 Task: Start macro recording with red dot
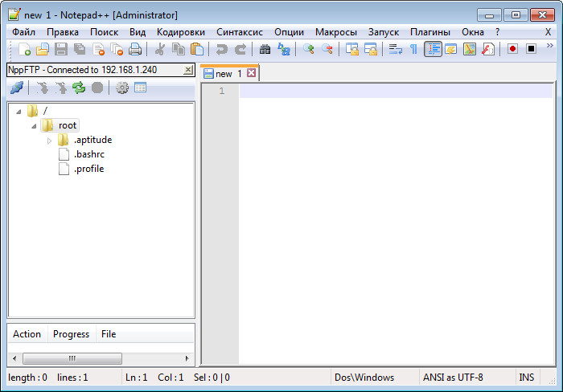pos(513,48)
